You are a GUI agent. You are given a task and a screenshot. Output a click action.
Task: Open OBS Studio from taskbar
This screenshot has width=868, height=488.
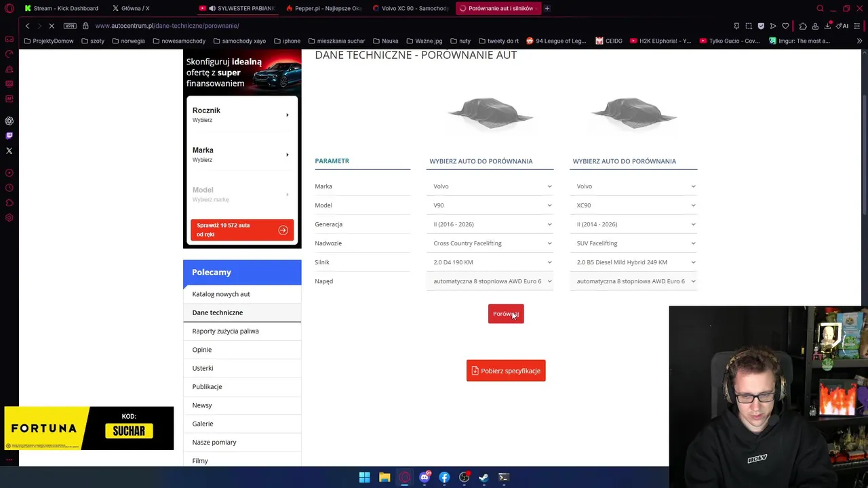point(464,477)
